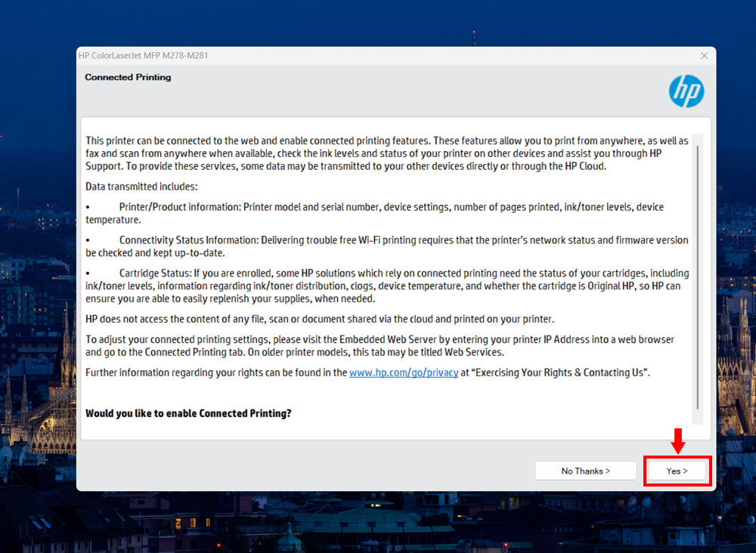Click the 'Would you like to enable Connected Printing?' text
Viewport: 756px width, 553px height.
pos(188,413)
